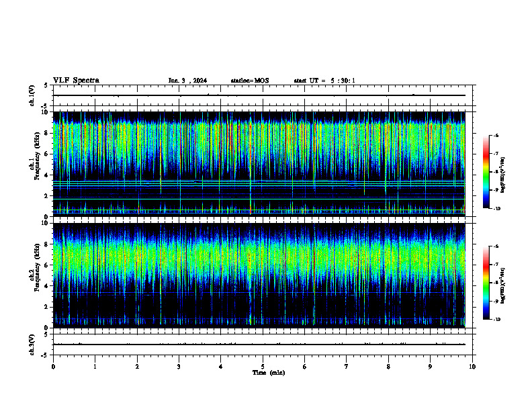Click the ch.1 voltage waveform trace
The height and width of the screenshot is (411, 532).
259,95
